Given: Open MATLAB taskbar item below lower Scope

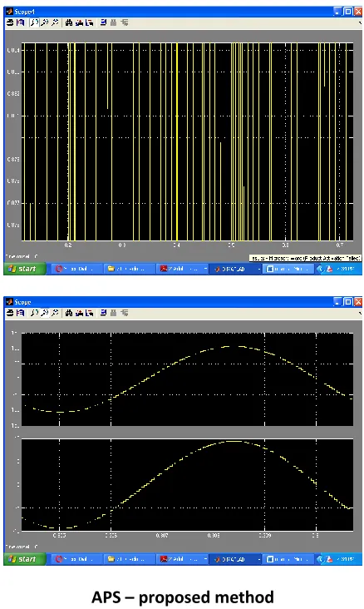Looking at the screenshot, I should [x=235, y=559].
